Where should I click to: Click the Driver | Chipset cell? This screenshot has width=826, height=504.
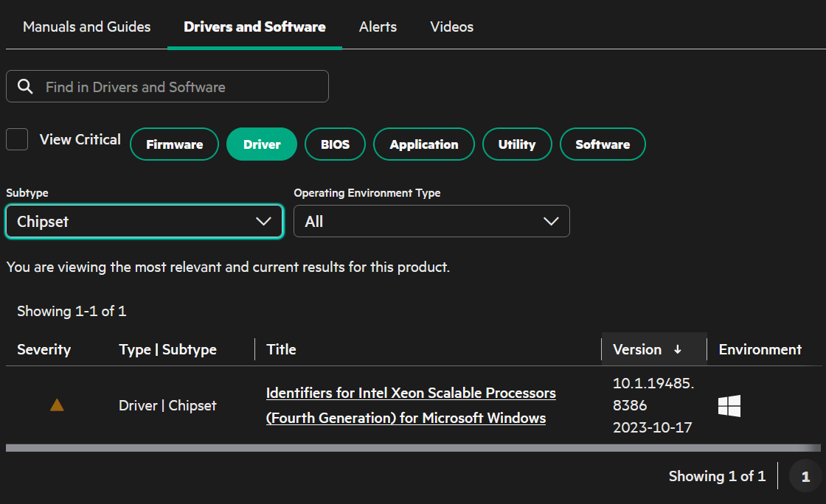coord(167,405)
